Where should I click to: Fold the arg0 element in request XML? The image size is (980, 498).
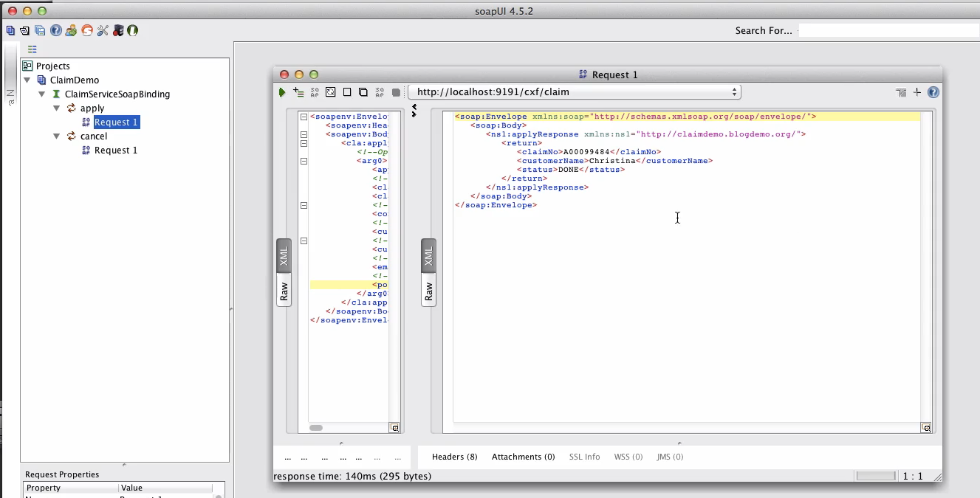pyautogui.click(x=303, y=161)
